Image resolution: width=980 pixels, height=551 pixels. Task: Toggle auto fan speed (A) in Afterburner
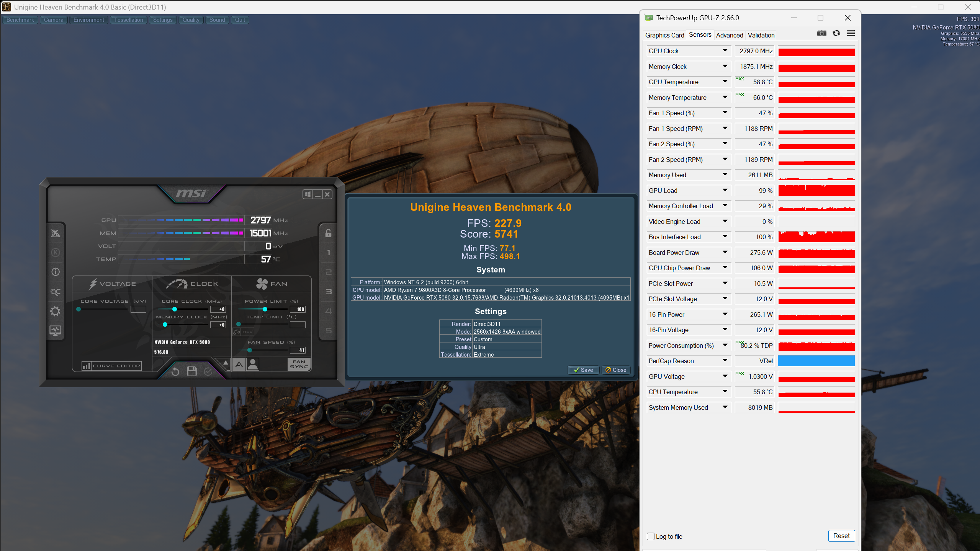pos(239,364)
